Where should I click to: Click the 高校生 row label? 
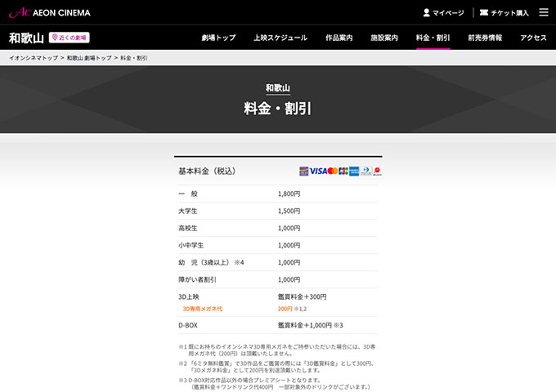[187, 228]
